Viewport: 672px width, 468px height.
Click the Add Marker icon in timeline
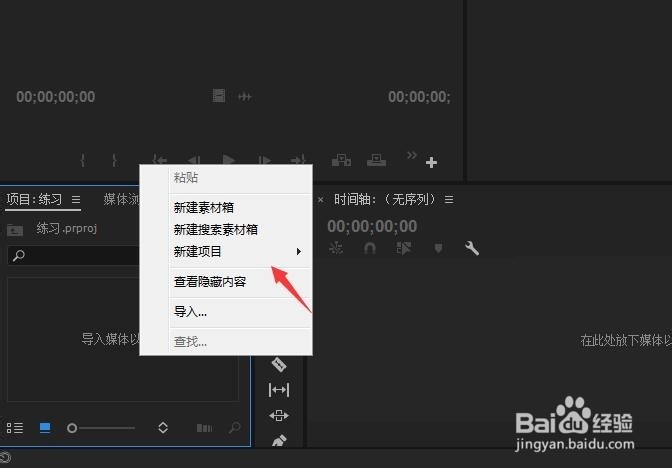coord(438,248)
